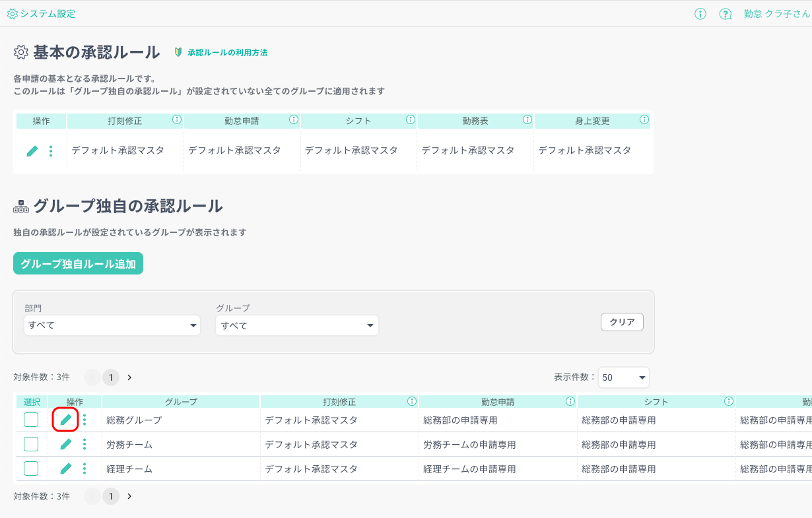
Task: Edit the 労務チーム rule with pencil
Action: point(66,444)
